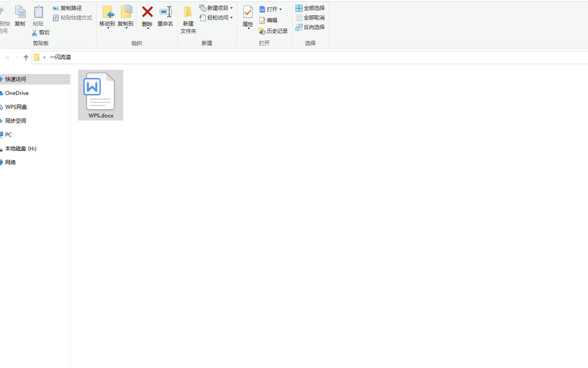Select 快速访问 in the sidebar

(16, 79)
